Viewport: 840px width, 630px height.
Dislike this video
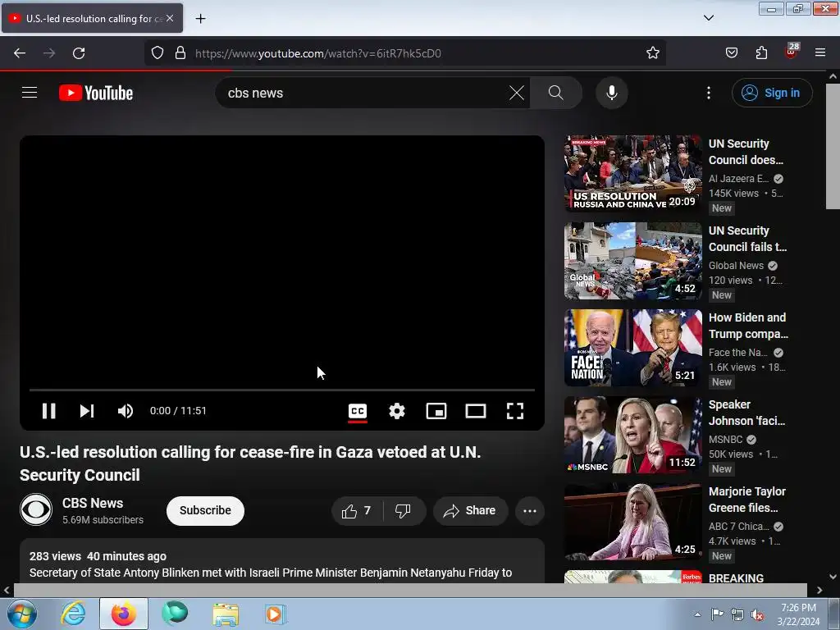point(404,510)
